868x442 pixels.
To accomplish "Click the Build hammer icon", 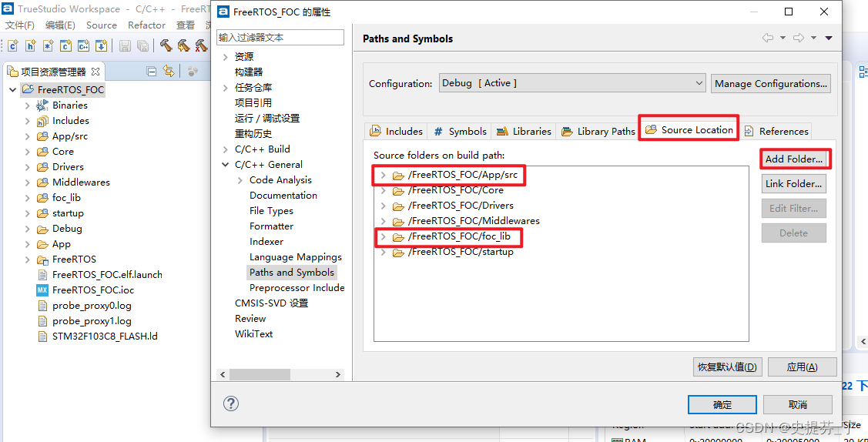I will pos(166,46).
